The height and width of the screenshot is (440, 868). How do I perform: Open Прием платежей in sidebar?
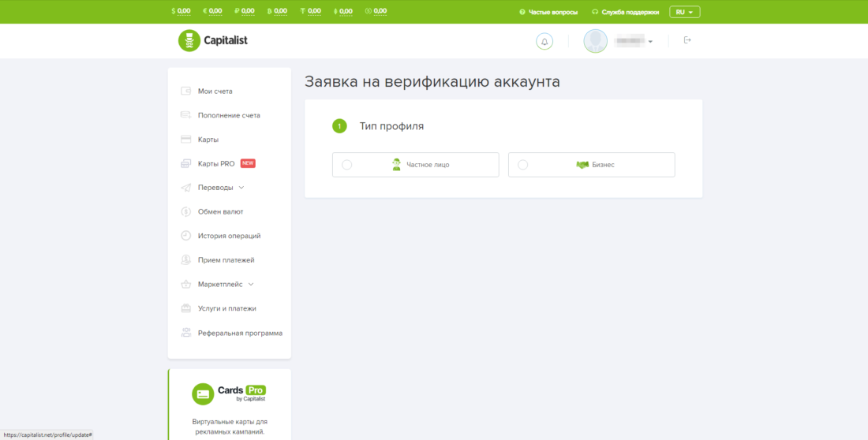pyautogui.click(x=226, y=260)
